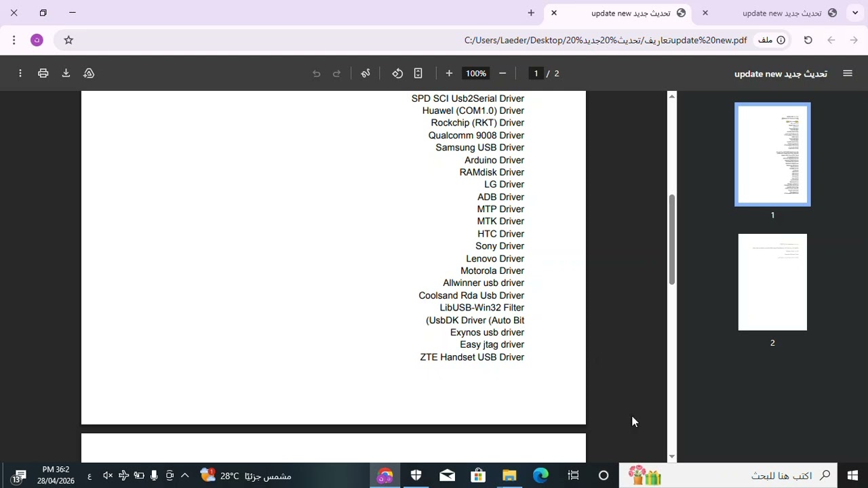This screenshot has height=488, width=868.
Task: Launch Microsoft Edge from the taskbar
Action: (540, 476)
